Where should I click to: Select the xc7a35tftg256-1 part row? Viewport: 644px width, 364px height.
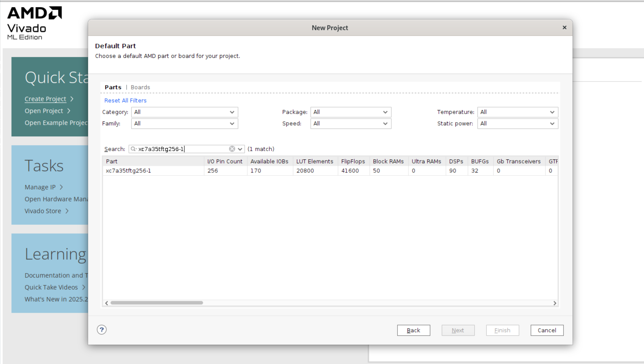(x=128, y=171)
